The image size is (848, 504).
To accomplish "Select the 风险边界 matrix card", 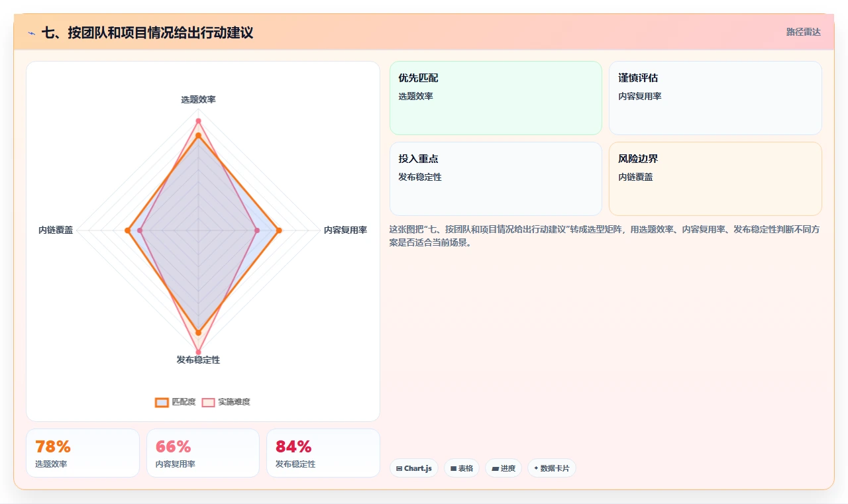I will pyautogui.click(x=715, y=179).
